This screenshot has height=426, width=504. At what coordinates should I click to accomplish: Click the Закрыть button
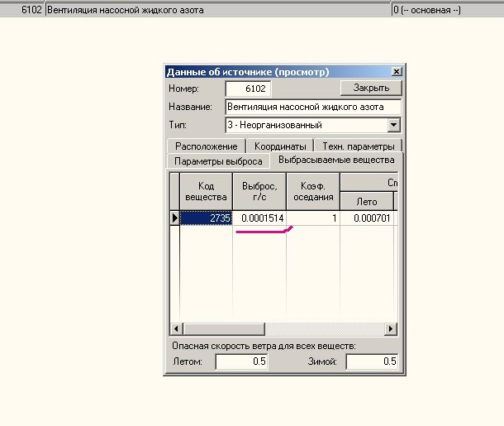pos(371,88)
